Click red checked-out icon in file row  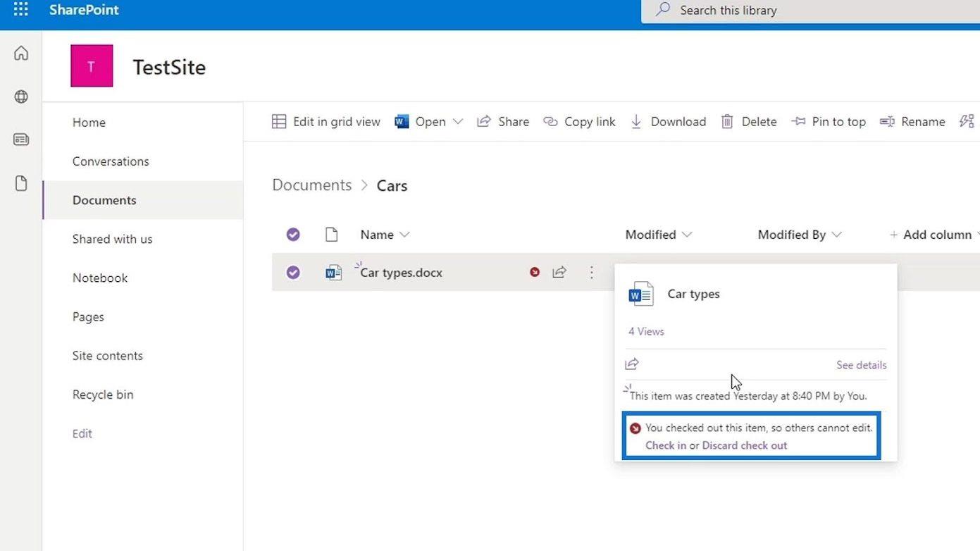(535, 272)
